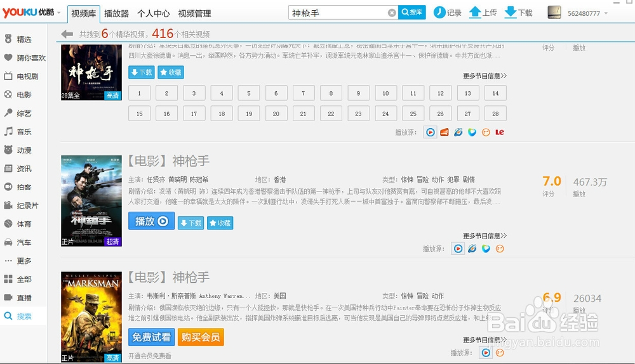Open The Marksman movie poster

click(x=91, y=317)
